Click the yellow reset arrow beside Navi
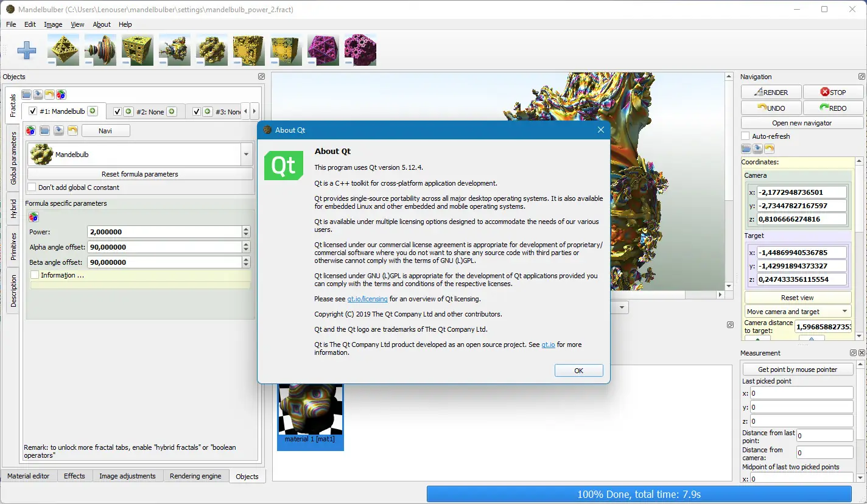 [72, 130]
